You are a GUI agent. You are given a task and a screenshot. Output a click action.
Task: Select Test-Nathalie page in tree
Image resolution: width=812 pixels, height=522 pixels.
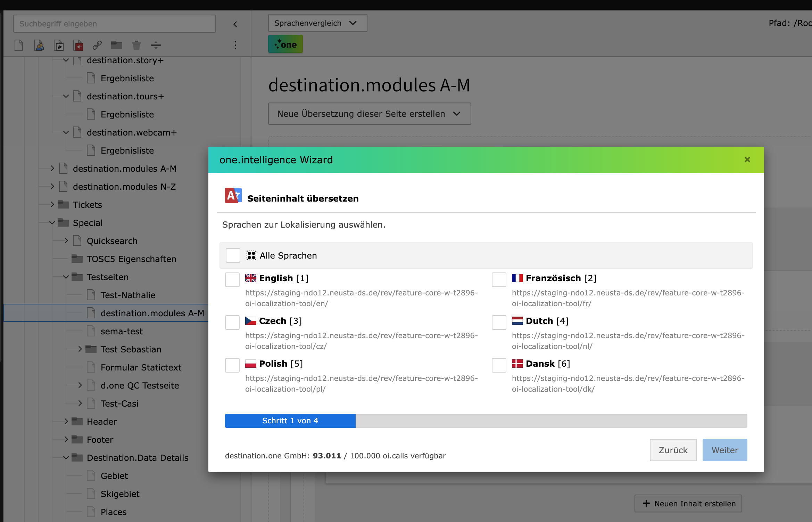click(x=128, y=295)
